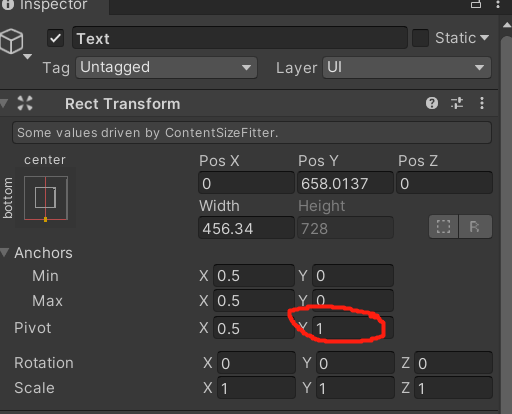Click the Layer label
This screenshot has height=414, width=512.
(296, 68)
